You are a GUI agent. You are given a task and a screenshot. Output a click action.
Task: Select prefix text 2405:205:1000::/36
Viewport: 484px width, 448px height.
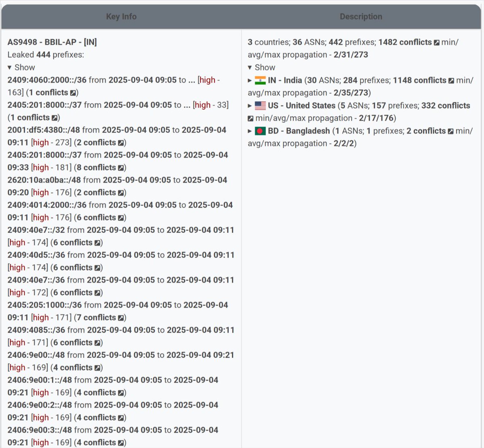[x=44, y=305]
